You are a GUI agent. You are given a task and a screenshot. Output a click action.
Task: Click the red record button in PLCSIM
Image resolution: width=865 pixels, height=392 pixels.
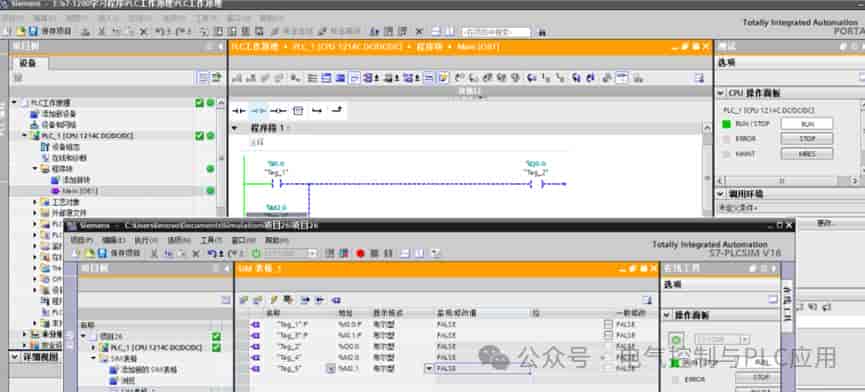[x=360, y=254]
